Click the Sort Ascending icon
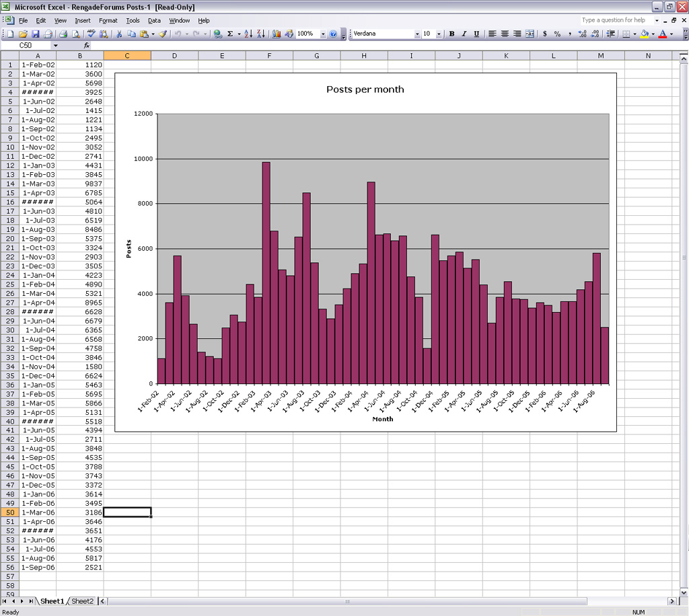 point(248,34)
